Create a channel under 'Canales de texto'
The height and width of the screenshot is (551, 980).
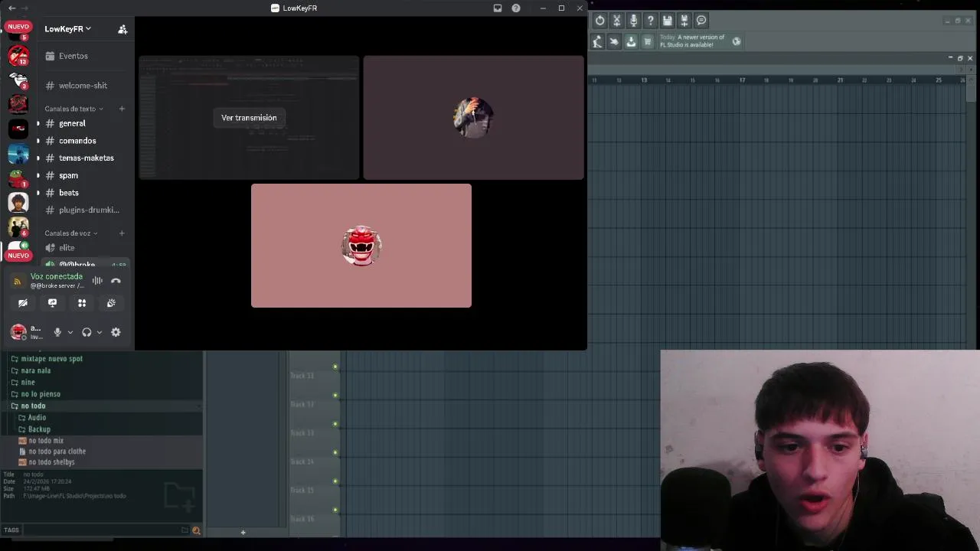[122, 109]
